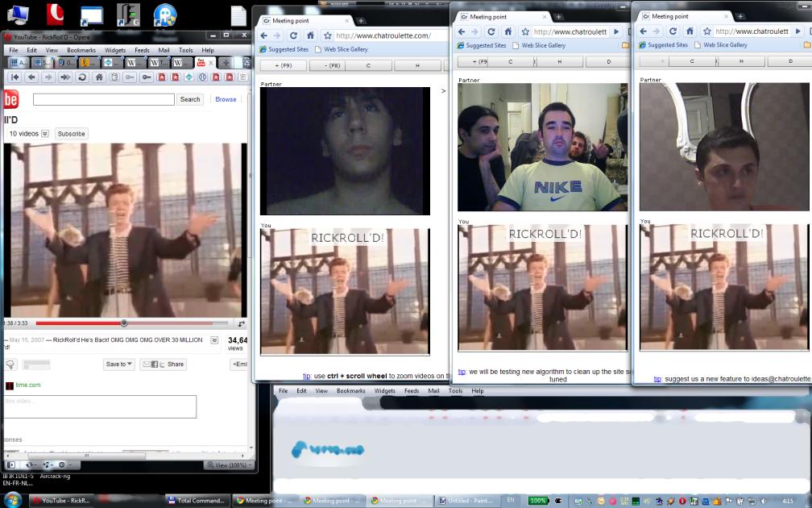Click the time.com link below video
The image size is (812, 508).
coord(28,385)
